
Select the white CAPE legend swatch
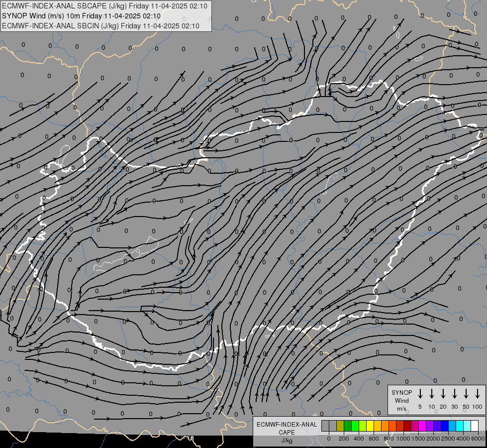[x=475, y=426]
